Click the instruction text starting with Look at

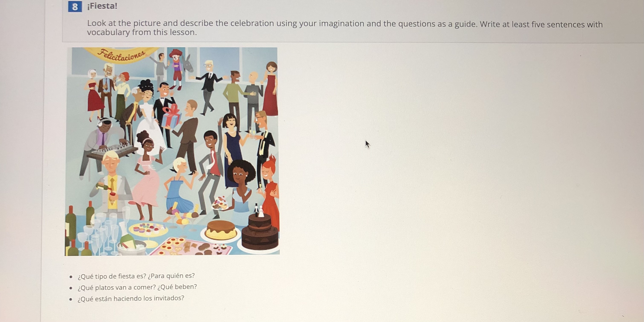(x=345, y=28)
